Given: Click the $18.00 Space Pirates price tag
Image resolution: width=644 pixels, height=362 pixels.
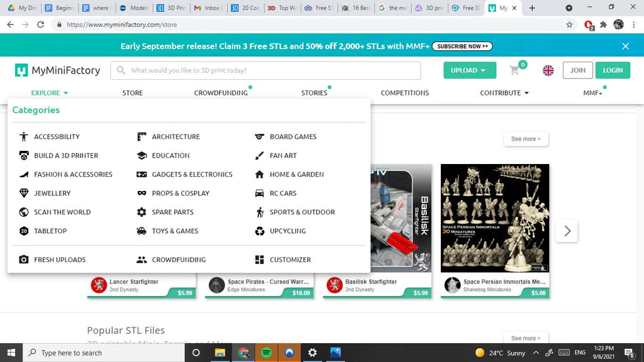Looking at the screenshot, I should [301, 293].
